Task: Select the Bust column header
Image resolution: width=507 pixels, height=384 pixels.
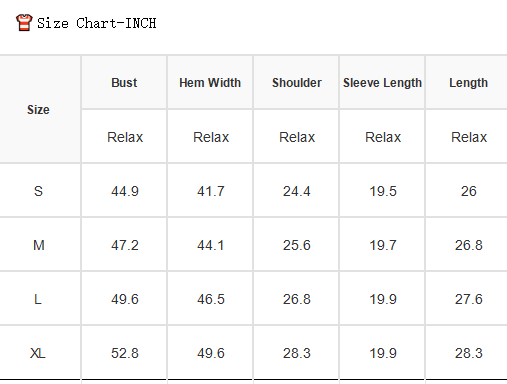Action: point(124,83)
